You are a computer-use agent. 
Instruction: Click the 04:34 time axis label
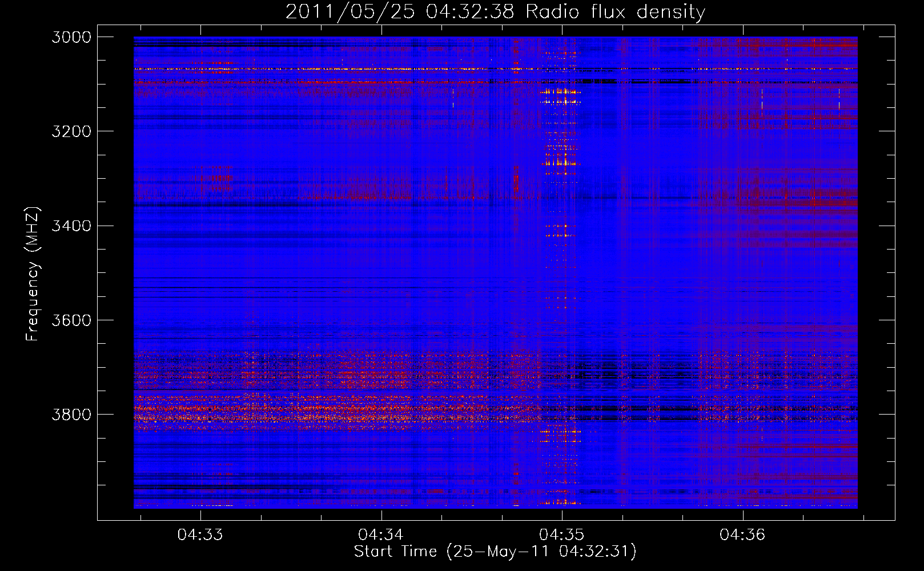coord(381,535)
